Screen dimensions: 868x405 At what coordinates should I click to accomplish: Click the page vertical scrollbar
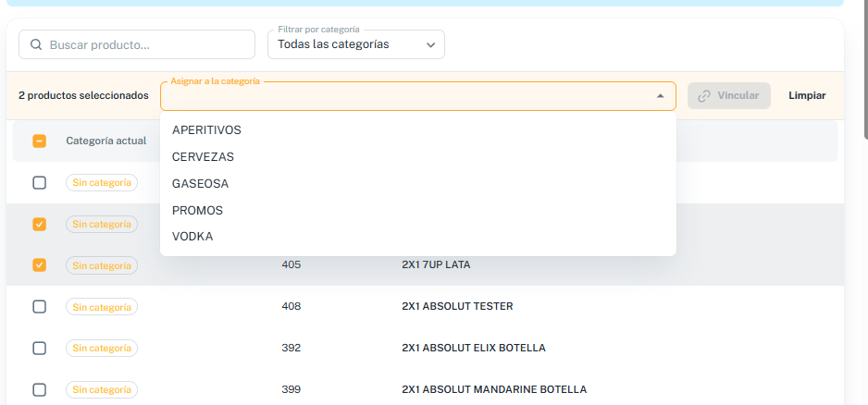point(865,67)
